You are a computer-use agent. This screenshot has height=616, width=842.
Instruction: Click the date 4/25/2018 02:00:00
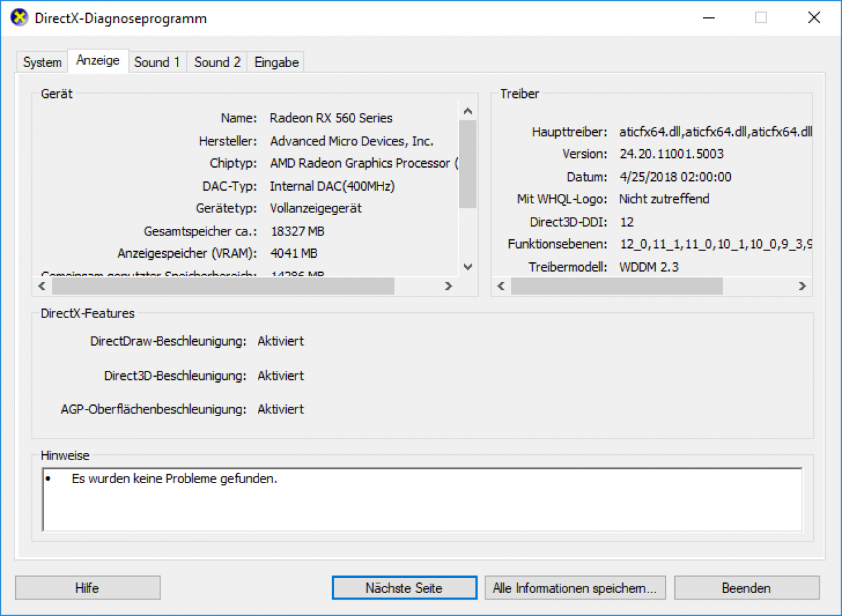pos(675,177)
